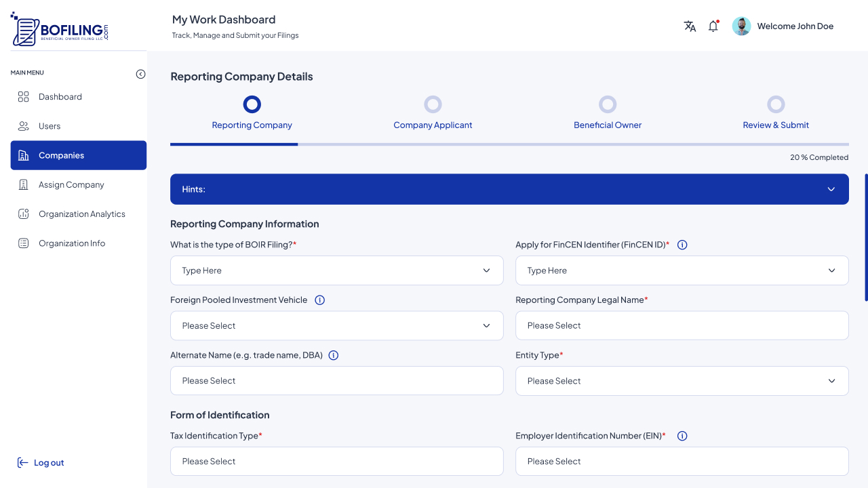This screenshot has width=868, height=488.
Task: Collapse the main menu sidebar arrow
Action: (x=140, y=74)
